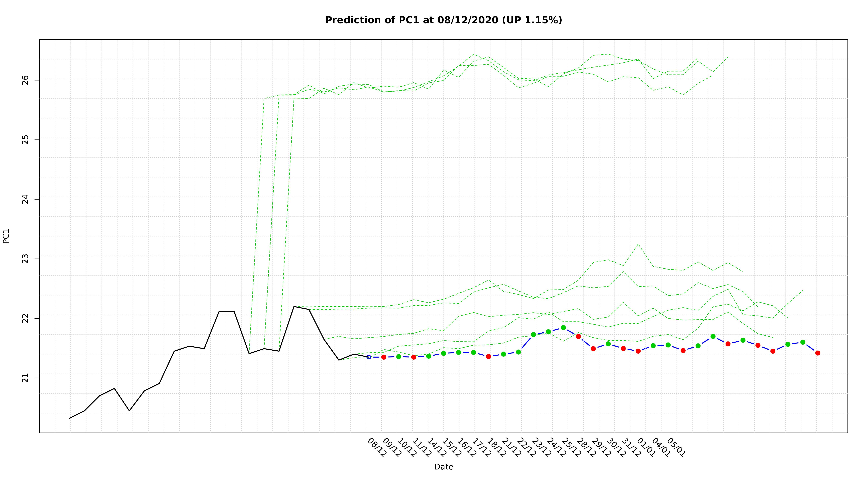Click the starting point of the black line
The image size is (868, 482).
[70, 418]
